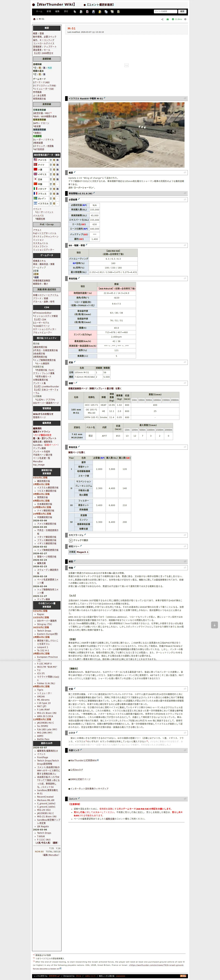Open the Leopard 1 recent comment link
Image resolution: width=220 pixels, height=980 pixels.
click(x=43, y=647)
